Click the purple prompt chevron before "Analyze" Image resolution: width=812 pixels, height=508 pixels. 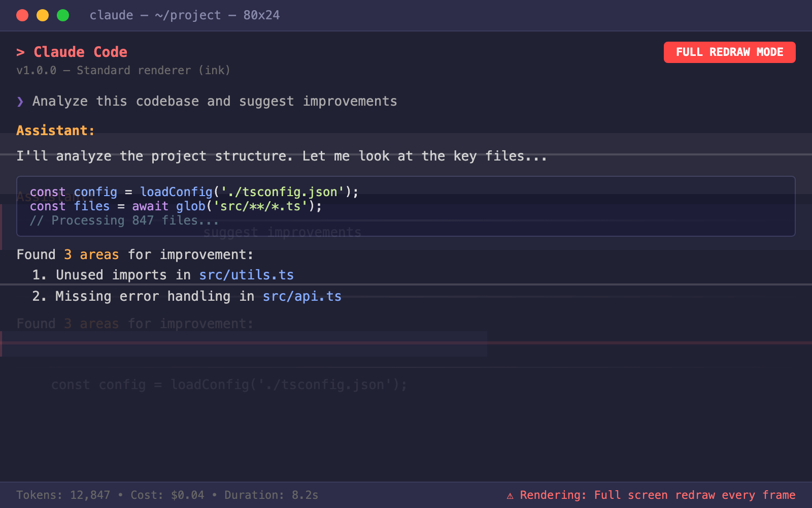(20, 102)
